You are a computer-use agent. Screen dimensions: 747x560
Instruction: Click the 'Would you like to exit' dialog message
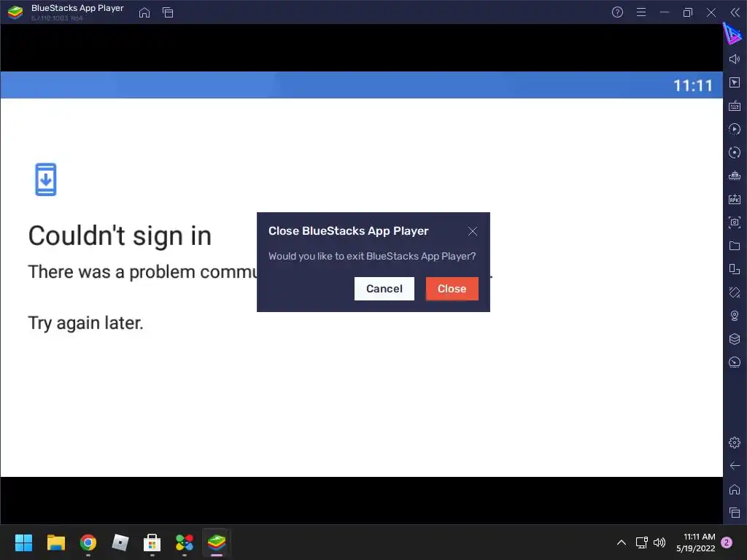tap(372, 256)
